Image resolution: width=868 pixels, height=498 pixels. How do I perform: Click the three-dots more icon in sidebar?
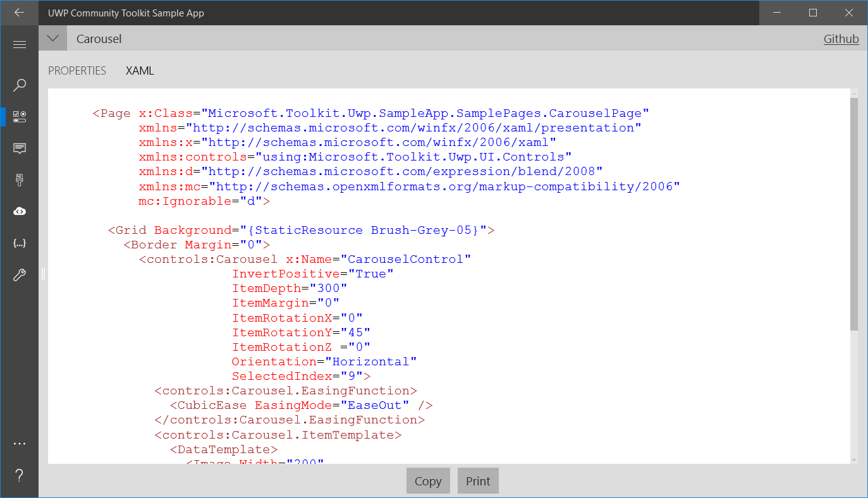(x=19, y=444)
